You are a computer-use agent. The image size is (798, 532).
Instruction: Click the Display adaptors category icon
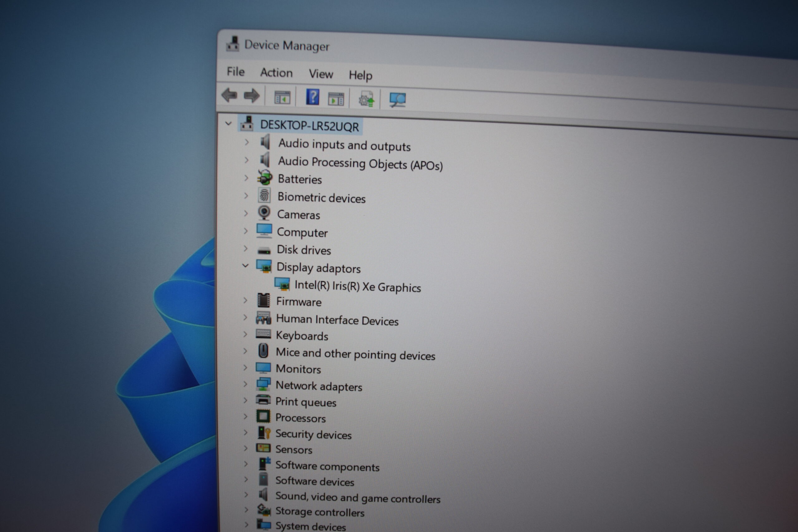264,266
